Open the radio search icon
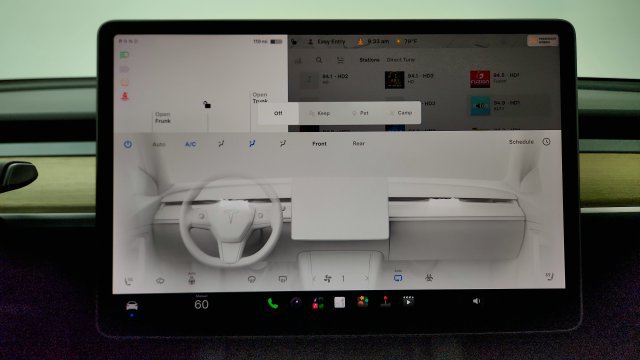640x360 pixels. pyautogui.click(x=319, y=60)
